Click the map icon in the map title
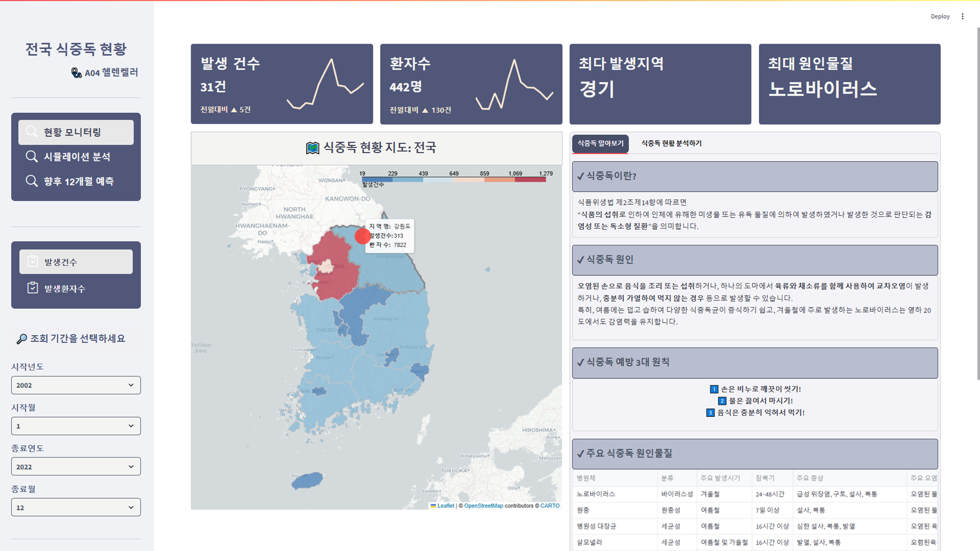980x551 pixels. [x=312, y=147]
